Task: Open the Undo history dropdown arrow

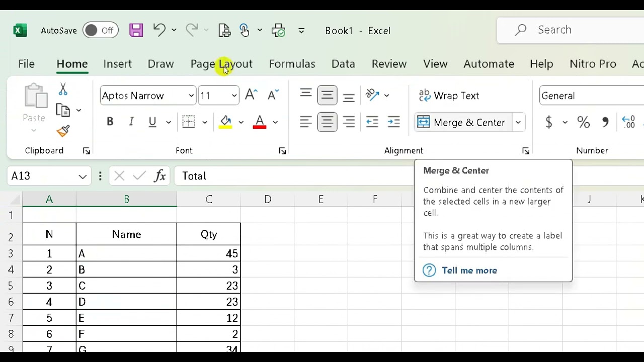Action: (x=174, y=30)
